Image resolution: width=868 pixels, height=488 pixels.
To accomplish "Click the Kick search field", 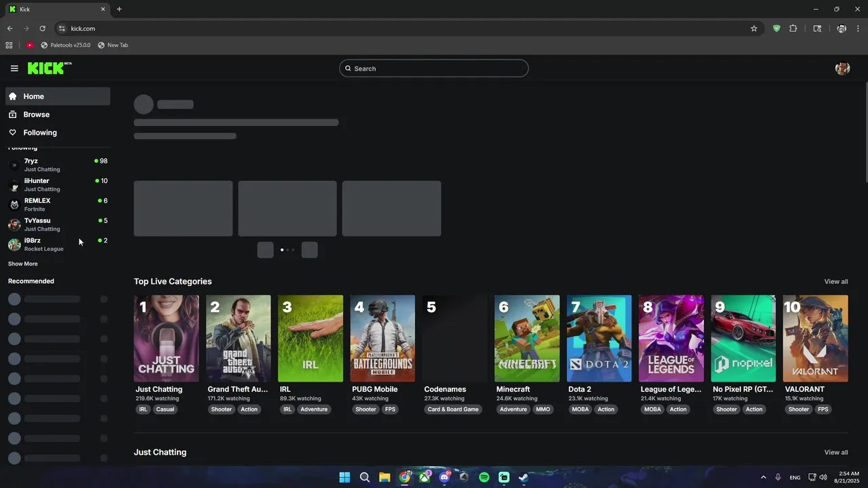I will 434,68.
